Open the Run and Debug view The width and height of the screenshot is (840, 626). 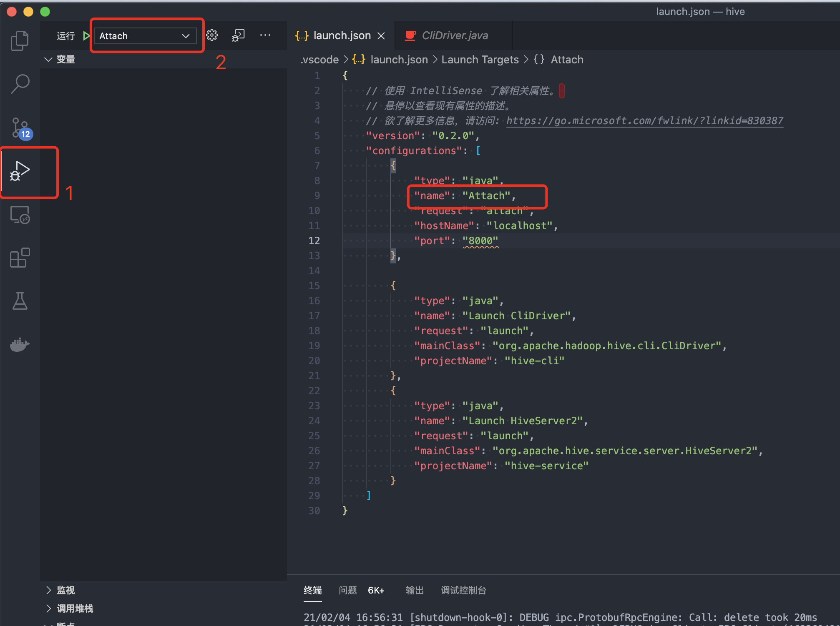click(20, 171)
